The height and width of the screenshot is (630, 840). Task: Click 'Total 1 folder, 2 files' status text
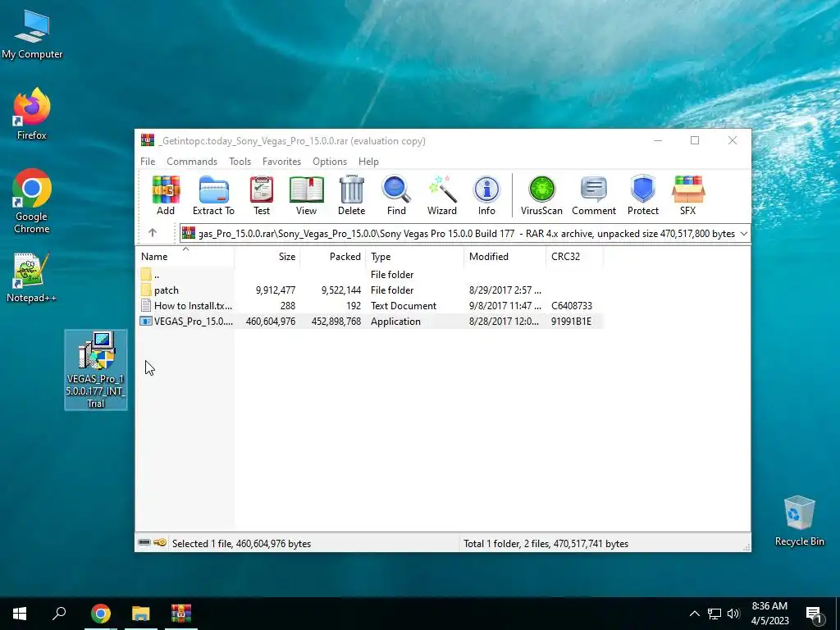click(546, 543)
